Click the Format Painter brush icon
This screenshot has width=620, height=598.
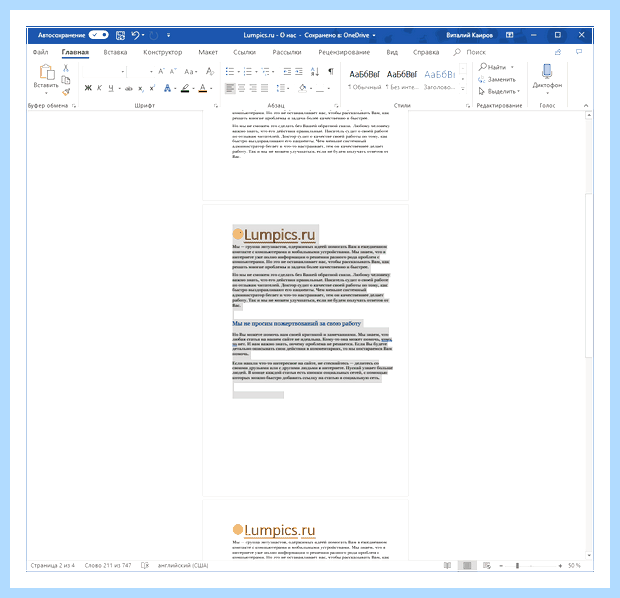point(66,92)
